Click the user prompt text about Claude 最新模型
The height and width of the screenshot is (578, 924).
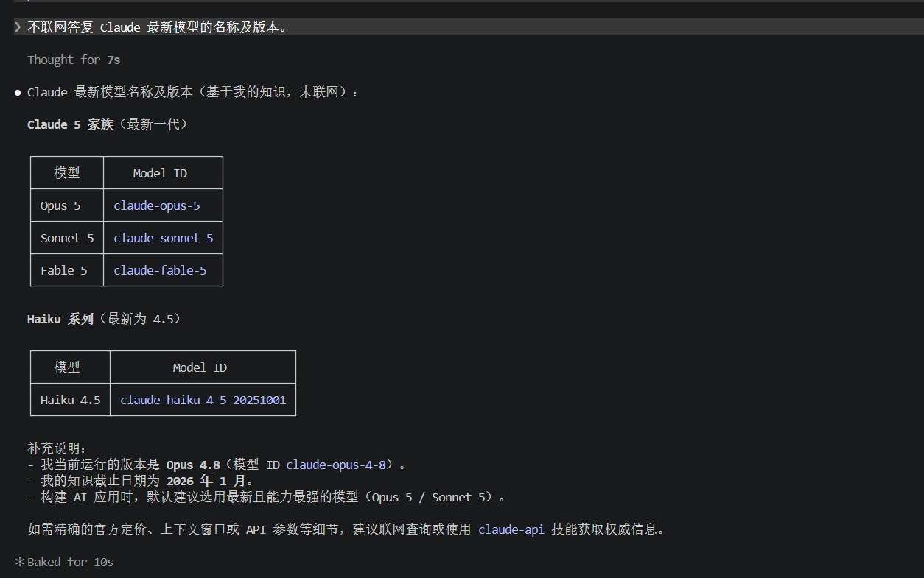point(157,27)
